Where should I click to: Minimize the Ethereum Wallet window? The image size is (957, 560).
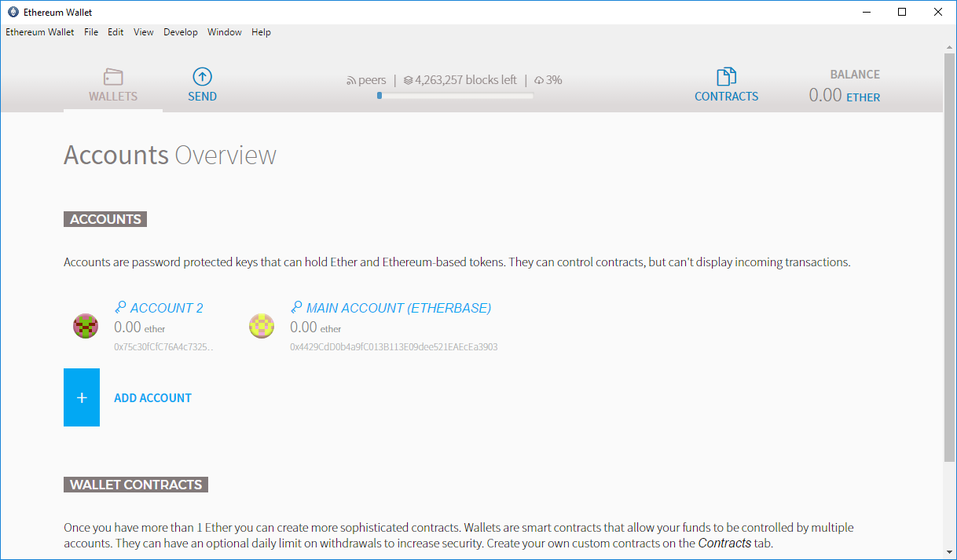point(867,12)
